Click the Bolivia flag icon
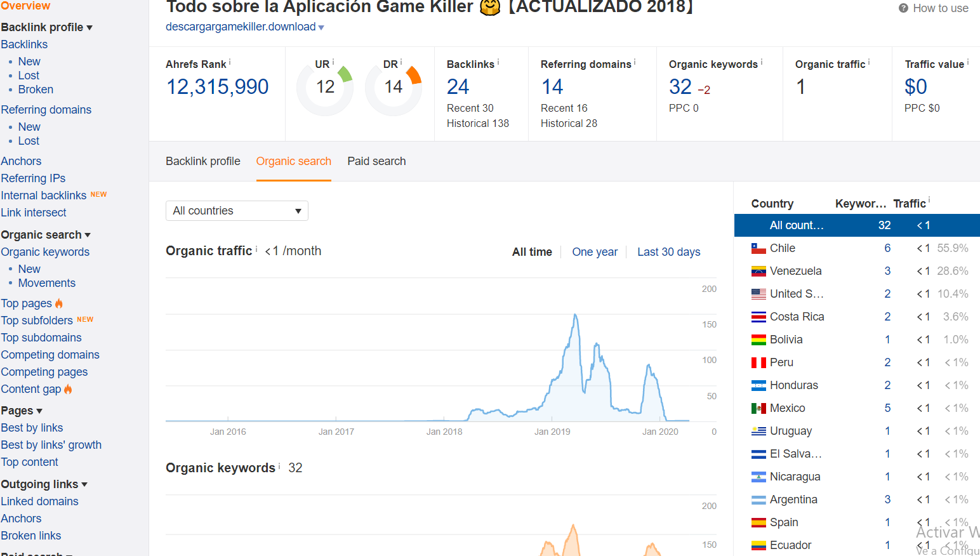Image resolution: width=980 pixels, height=556 pixels. click(758, 340)
